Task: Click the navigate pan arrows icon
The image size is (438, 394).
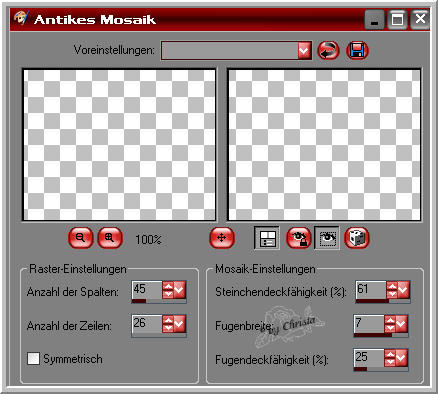Action: pos(222,238)
